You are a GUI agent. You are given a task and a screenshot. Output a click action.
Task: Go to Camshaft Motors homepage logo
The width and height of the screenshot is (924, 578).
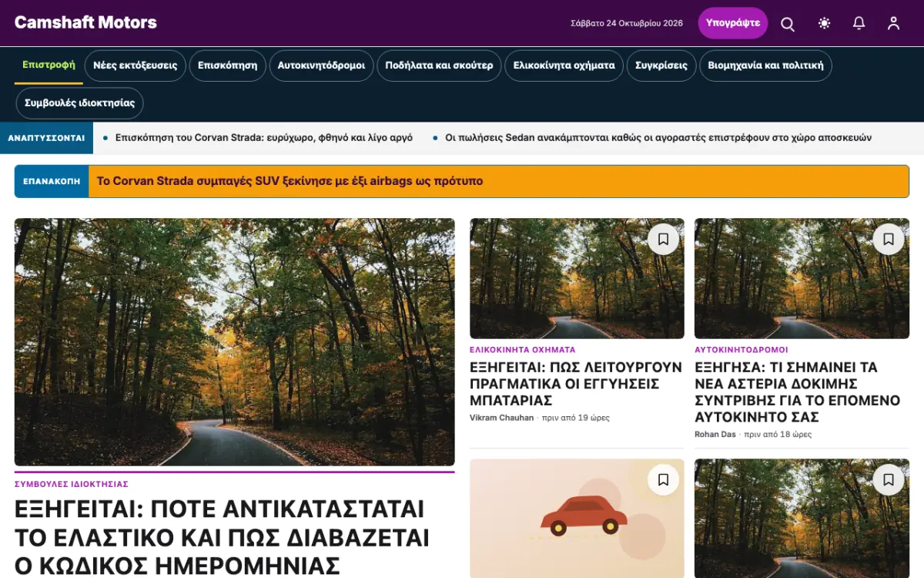tap(85, 22)
